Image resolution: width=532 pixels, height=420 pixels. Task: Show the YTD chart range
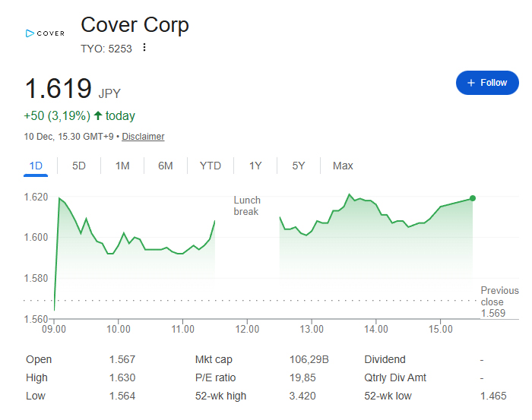click(x=210, y=166)
